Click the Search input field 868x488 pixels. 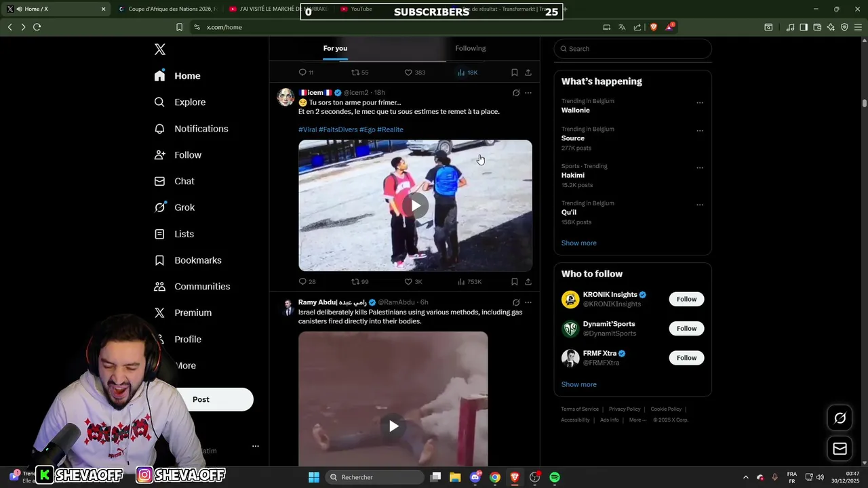633,49
